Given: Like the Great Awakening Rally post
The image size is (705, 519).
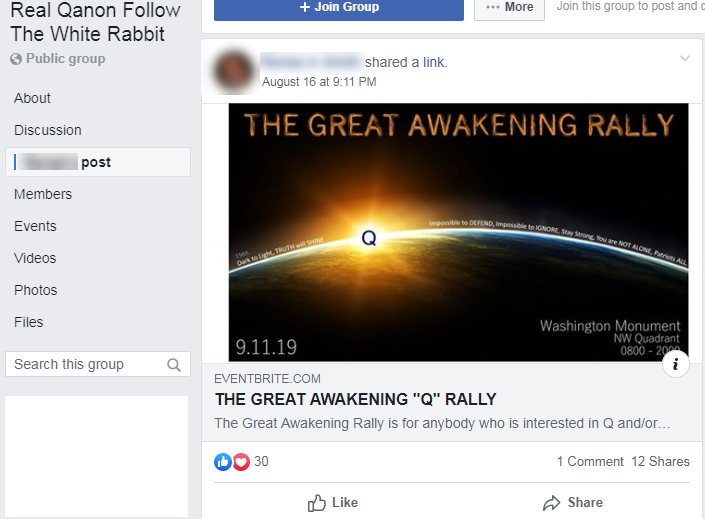Looking at the screenshot, I should click(333, 502).
